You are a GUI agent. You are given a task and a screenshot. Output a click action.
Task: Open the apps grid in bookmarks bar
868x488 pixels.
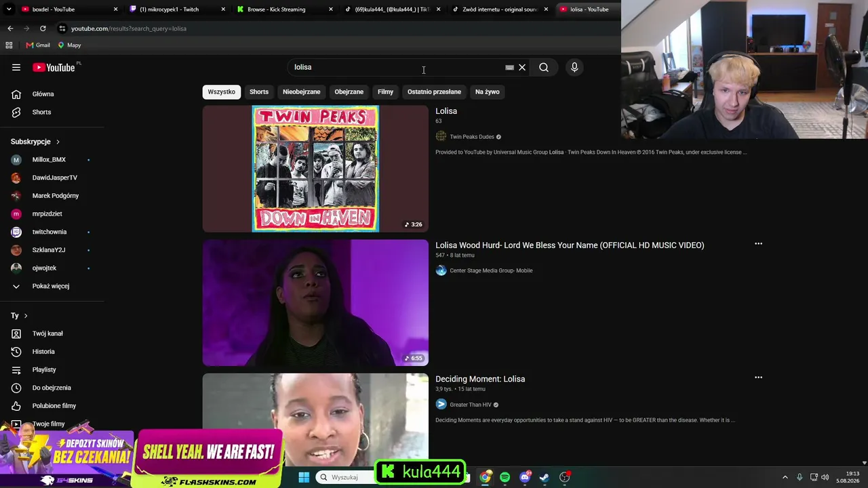tap(9, 45)
